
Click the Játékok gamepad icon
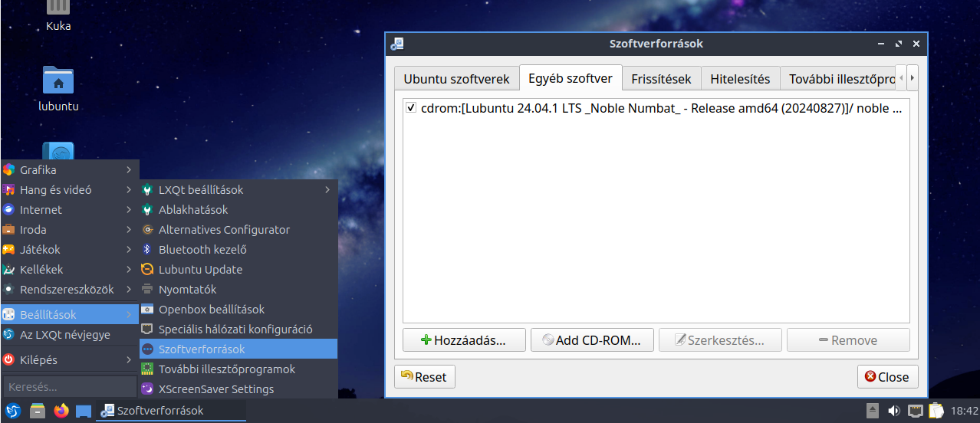(x=9, y=250)
